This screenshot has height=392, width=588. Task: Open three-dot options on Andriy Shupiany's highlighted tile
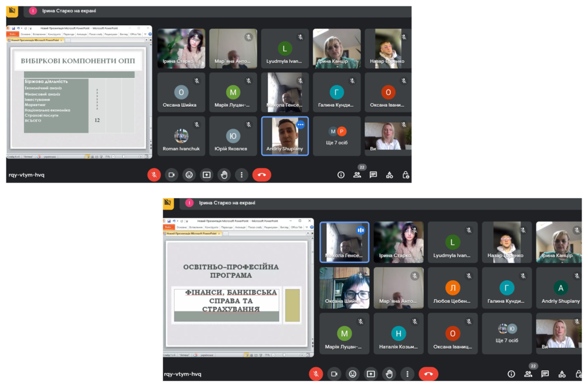[300, 125]
